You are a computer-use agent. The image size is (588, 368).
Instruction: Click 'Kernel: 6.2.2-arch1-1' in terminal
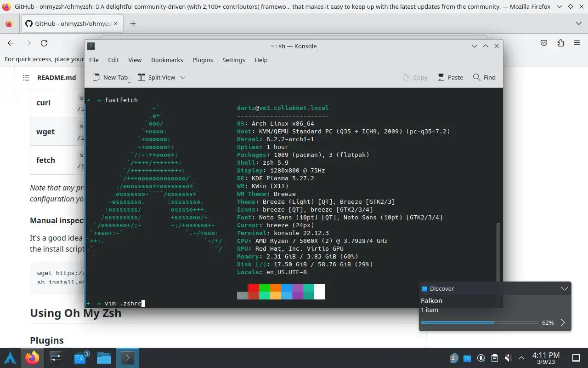pyautogui.click(x=276, y=139)
